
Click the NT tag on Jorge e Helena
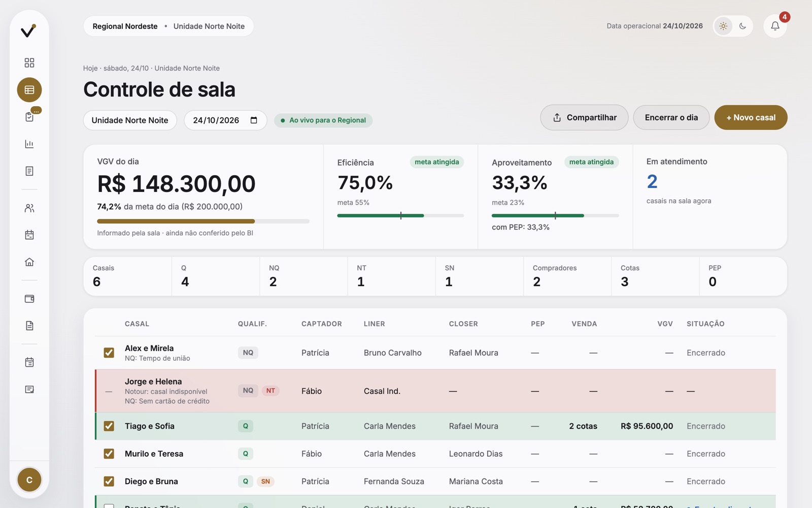(x=270, y=391)
